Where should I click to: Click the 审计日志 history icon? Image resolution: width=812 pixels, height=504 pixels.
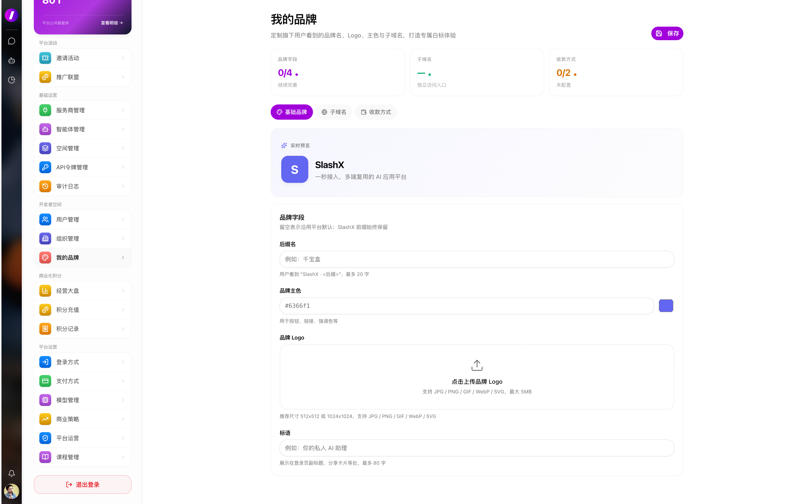click(45, 186)
